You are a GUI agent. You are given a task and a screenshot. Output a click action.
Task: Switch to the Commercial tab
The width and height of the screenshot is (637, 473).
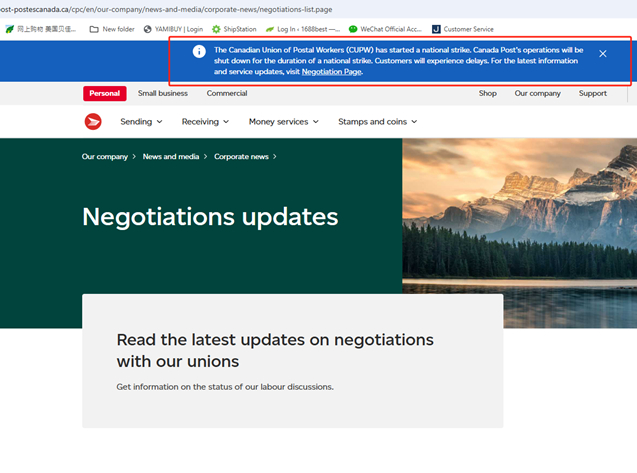pos(227,93)
